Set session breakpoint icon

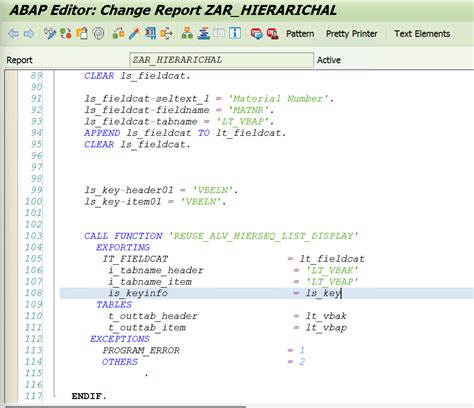(x=256, y=33)
